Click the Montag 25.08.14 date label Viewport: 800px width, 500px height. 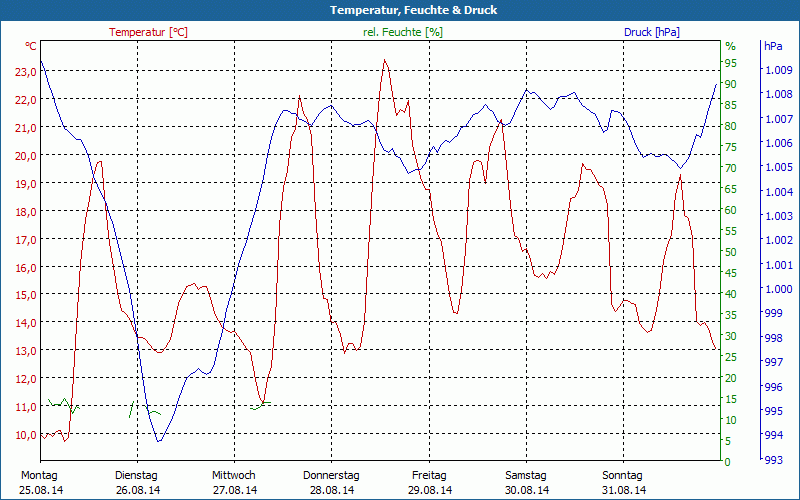coord(40,482)
